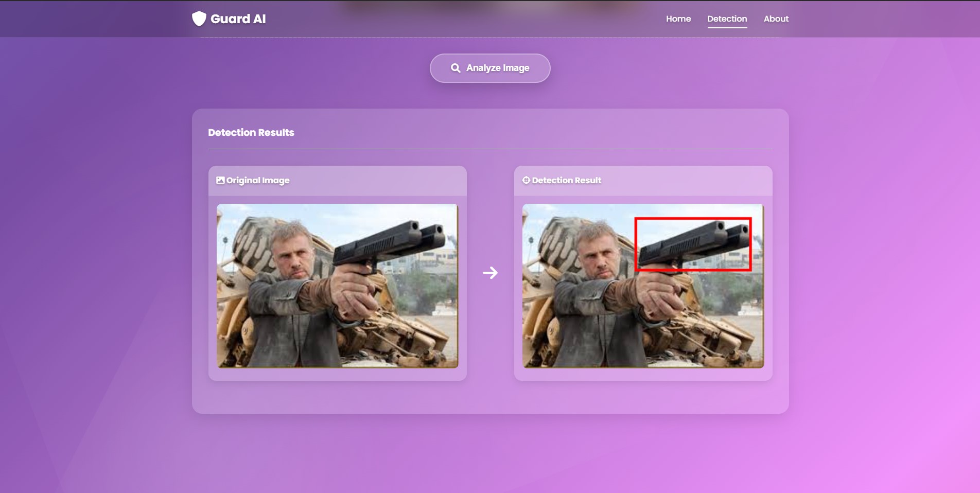Click the magnifier icon in Analyze Image
Viewport: 980px width, 493px height.
(456, 68)
